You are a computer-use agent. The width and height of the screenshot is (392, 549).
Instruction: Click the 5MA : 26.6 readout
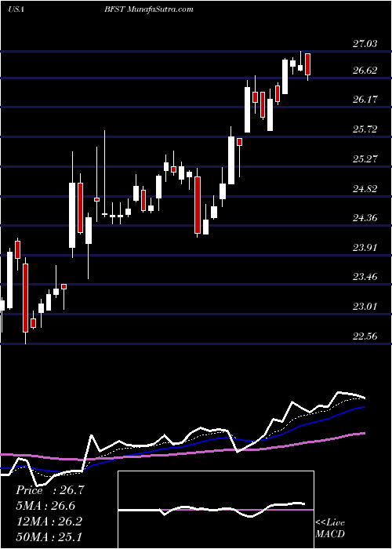[45, 506]
